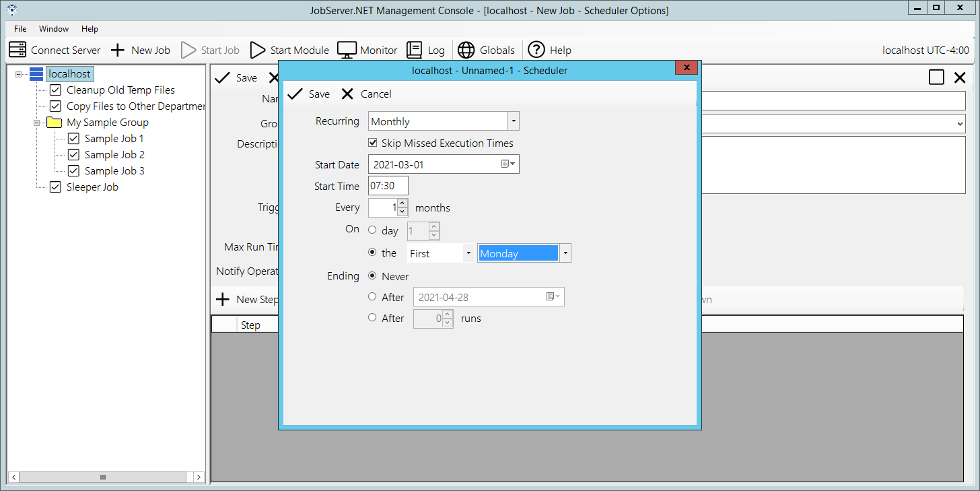980x491 pixels.
Task: Open the Log book icon
Action: pos(414,50)
